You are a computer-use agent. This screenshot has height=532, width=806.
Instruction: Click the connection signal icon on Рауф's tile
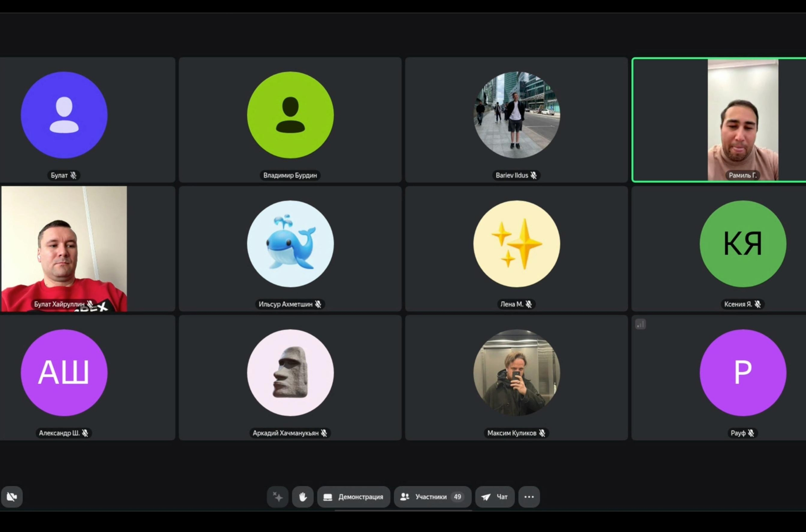640,324
